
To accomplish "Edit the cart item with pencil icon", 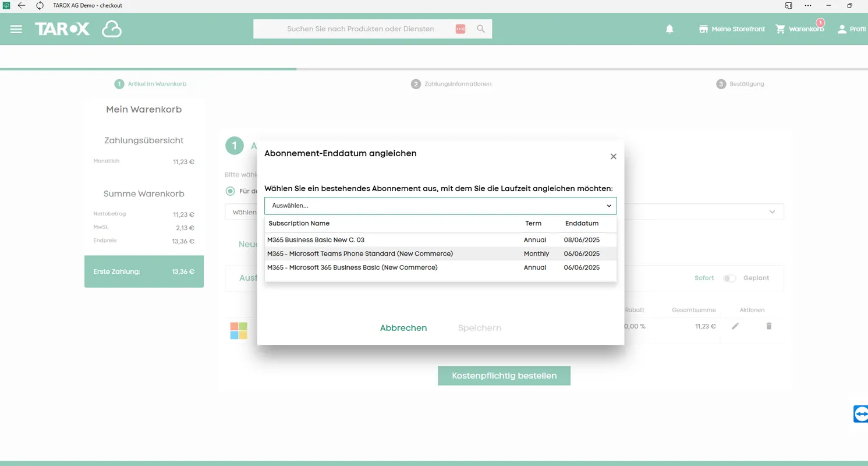I will click(x=735, y=326).
